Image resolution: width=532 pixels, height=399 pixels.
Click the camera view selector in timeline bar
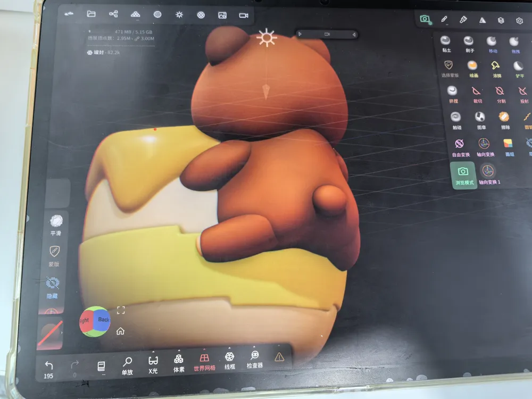327,34
